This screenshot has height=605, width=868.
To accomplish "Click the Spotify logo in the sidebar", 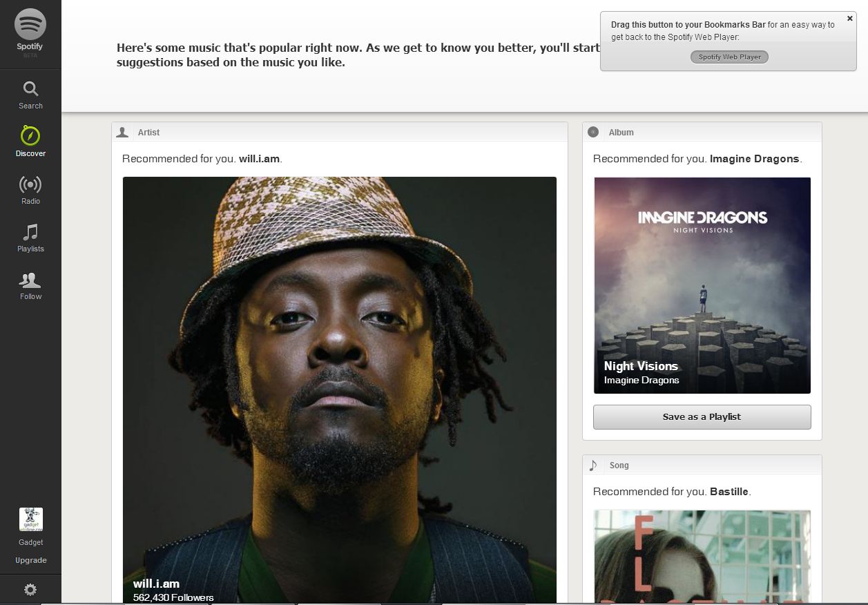I will pos(30,26).
